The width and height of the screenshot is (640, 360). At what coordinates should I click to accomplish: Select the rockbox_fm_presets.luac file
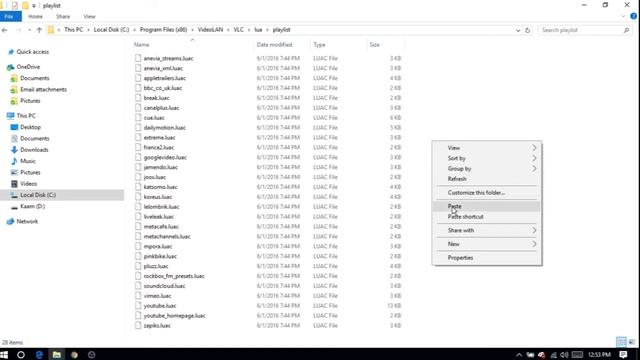174,276
